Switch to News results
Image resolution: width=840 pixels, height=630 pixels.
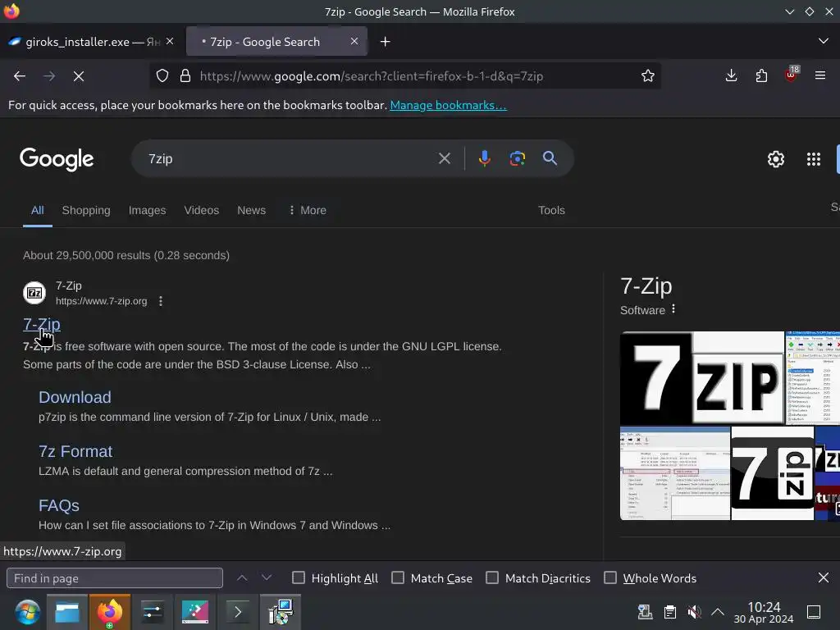coord(251,210)
